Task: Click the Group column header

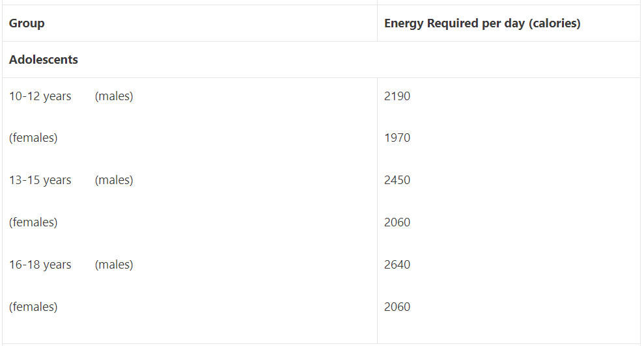Action: coord(27,23)
